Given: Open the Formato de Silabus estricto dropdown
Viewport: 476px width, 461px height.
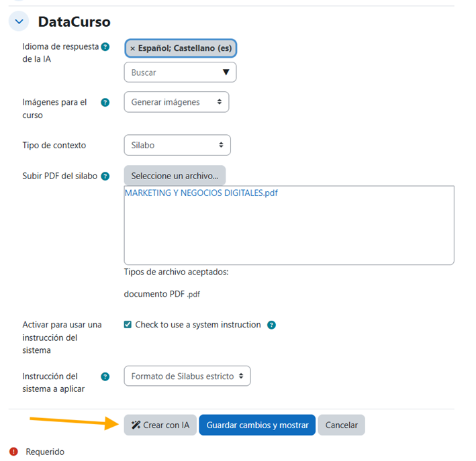Looking at the screenshot, I should point(187,376).
